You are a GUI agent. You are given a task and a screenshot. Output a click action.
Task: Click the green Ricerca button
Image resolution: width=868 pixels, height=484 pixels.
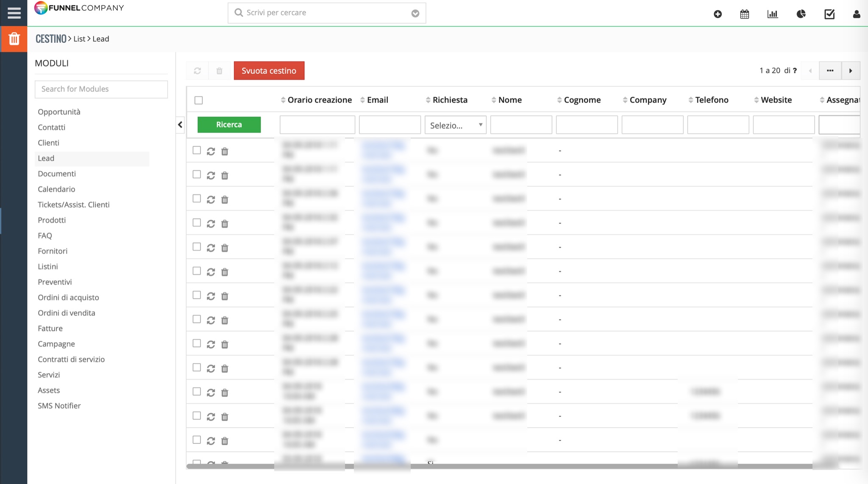coord(229,124)
